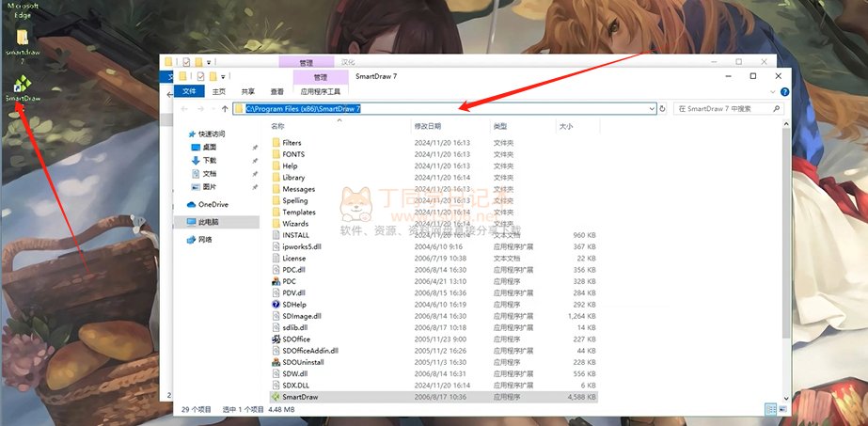Go forward with the right arrow navigation button

(201, 109)
